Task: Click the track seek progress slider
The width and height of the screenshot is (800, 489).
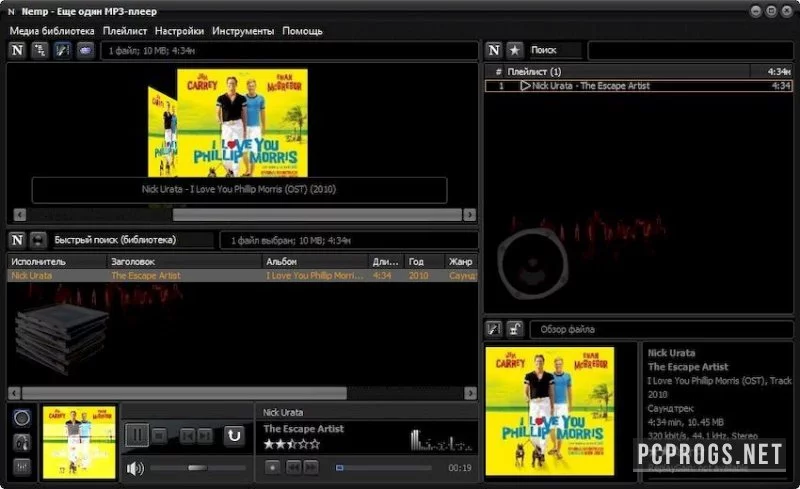Action: click(x=383, y=468)
